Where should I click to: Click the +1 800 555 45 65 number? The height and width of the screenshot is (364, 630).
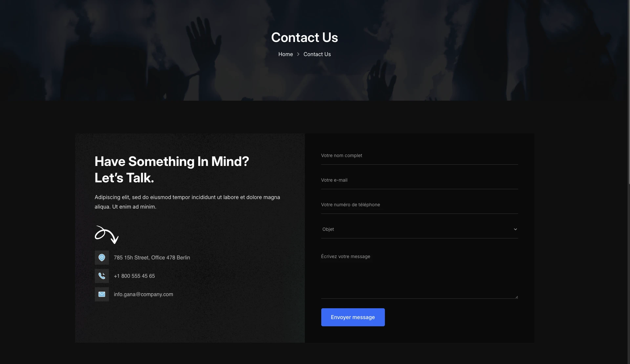click(x=134, y=276)
